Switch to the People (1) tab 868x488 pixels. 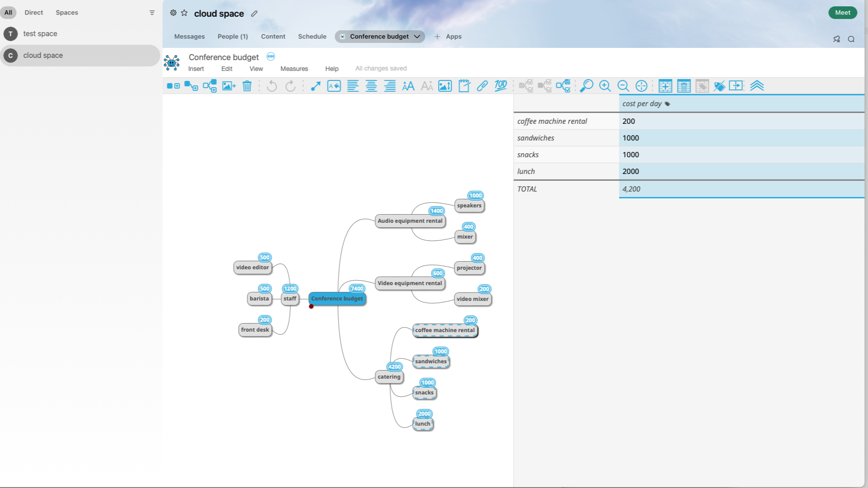(232, 37)
